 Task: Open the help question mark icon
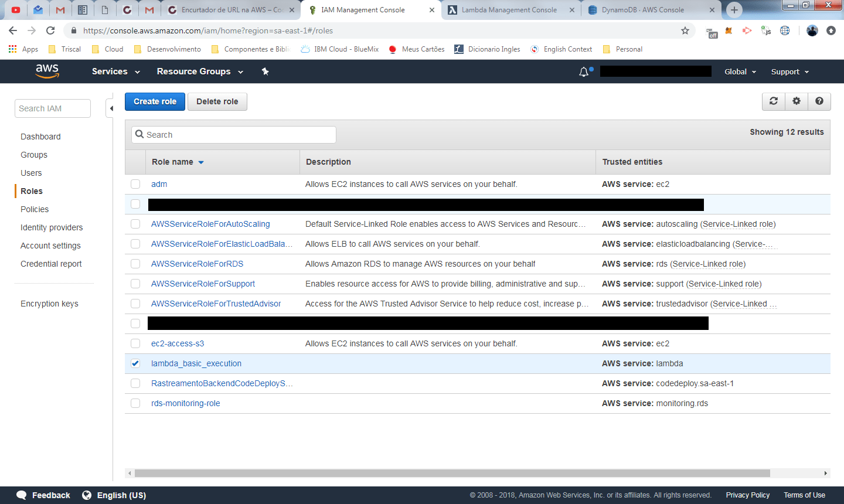click(819, 101)
